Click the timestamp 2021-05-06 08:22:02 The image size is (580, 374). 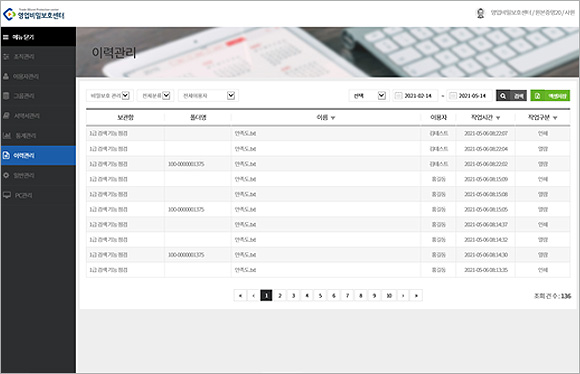click(486, 164)
